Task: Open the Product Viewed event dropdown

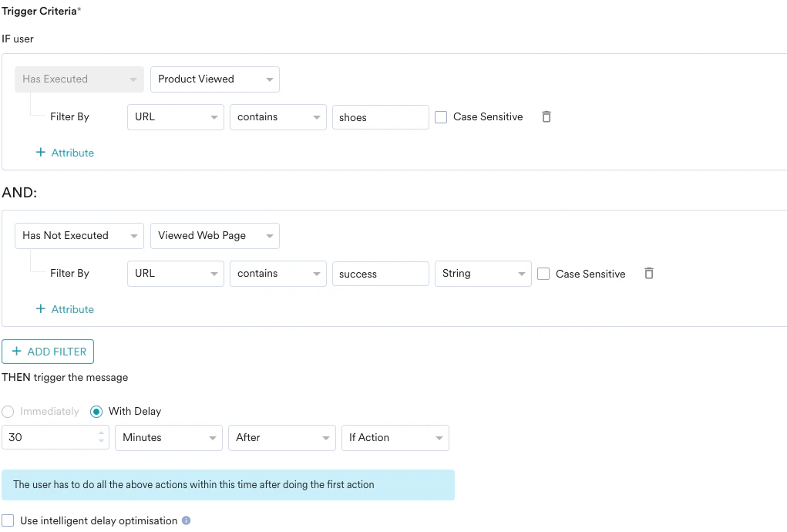Action: [214, 79]
